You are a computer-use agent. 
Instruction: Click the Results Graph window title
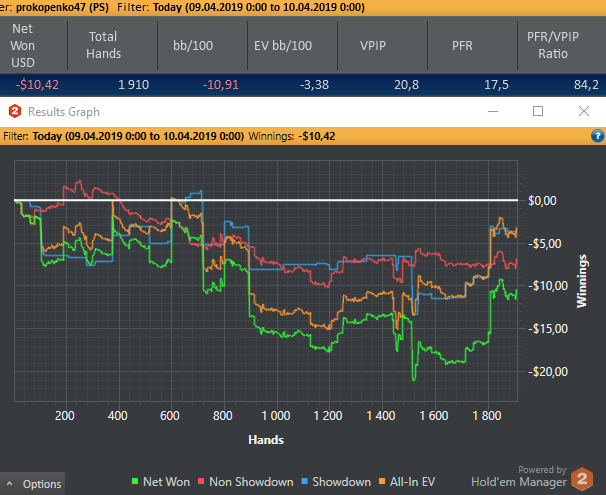64,112
